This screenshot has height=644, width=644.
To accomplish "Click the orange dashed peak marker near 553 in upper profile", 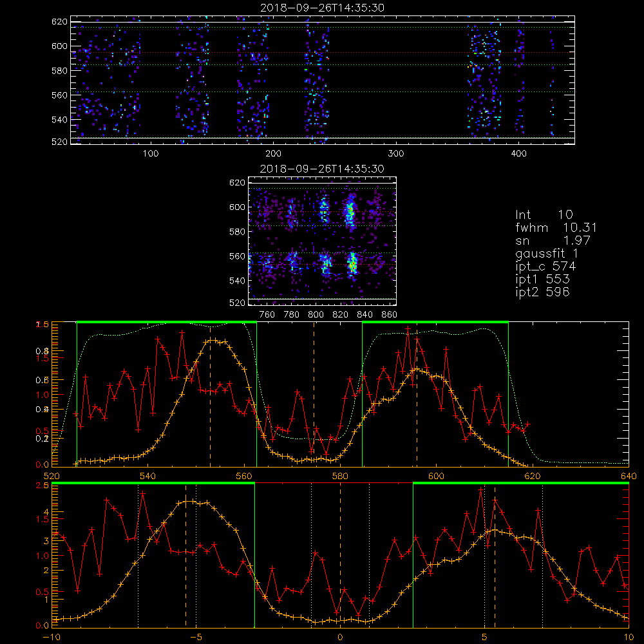I will pyautogui.click(x=211, y=394).
